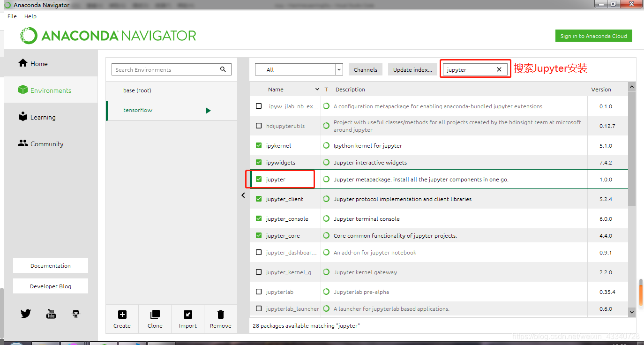Click the T column header
This screenshot has height=345, width=644.
tap(326, 90)
